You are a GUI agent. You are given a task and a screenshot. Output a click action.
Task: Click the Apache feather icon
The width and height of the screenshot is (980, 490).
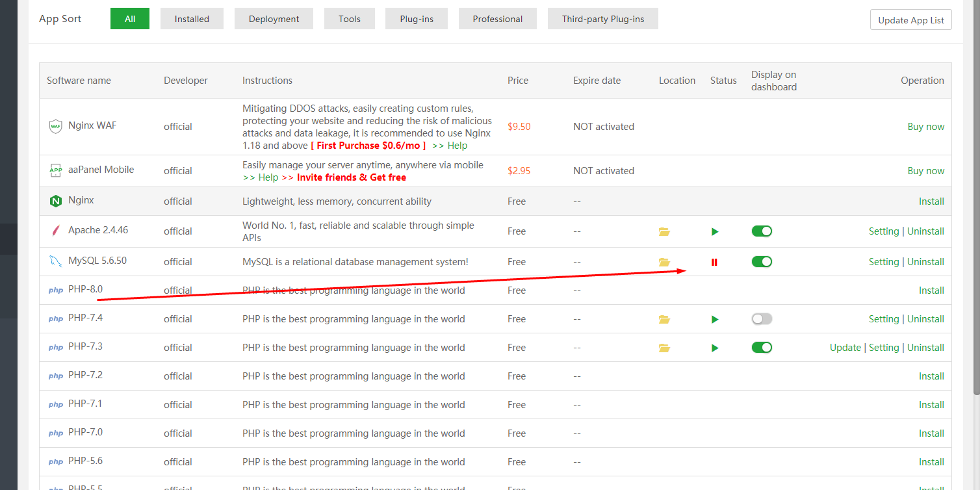tap(56, 231)
